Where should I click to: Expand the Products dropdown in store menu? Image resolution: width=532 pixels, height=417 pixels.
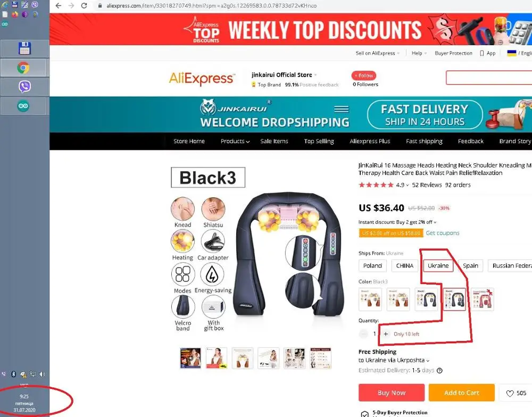tap(235, 141)
